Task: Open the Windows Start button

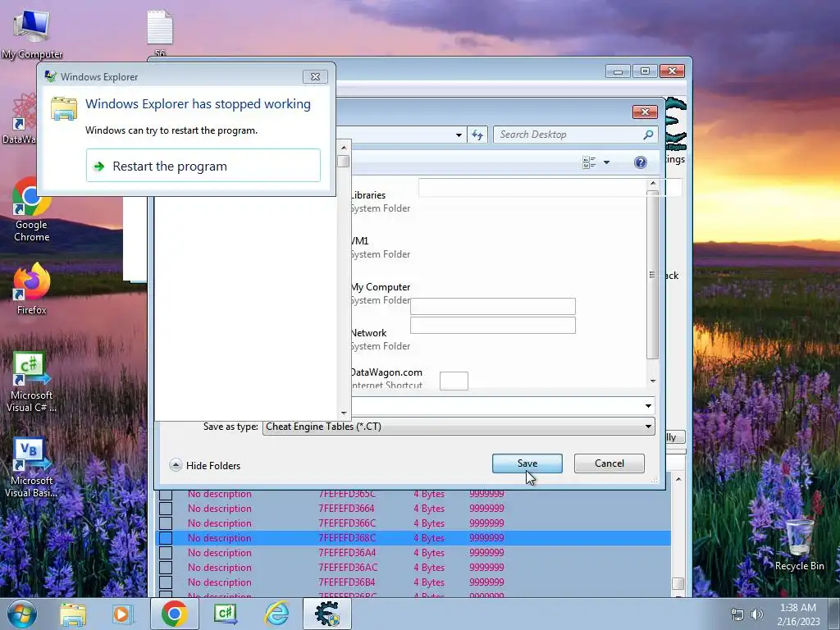Action: click(21, 614)
